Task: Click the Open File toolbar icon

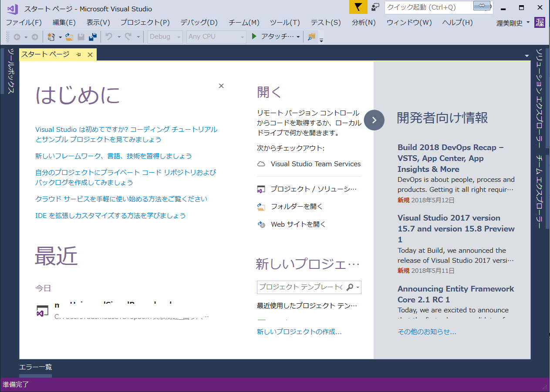Action: [x=69, y=37]
